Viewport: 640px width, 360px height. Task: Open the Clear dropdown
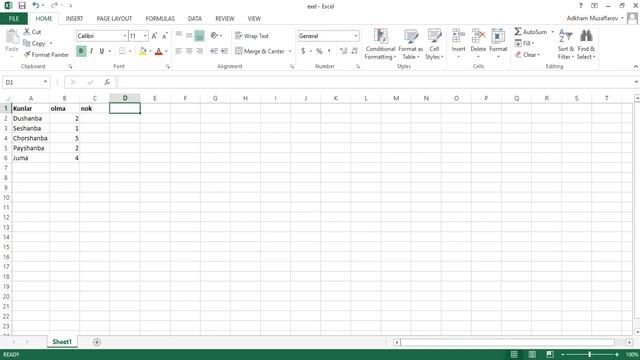click(x=527, y=55)
